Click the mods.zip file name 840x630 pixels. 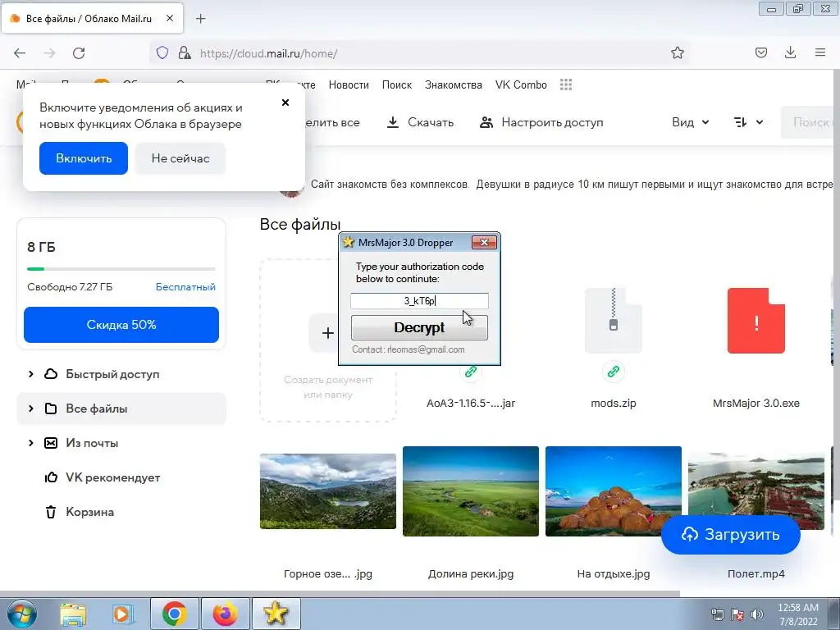pos(614,404)
